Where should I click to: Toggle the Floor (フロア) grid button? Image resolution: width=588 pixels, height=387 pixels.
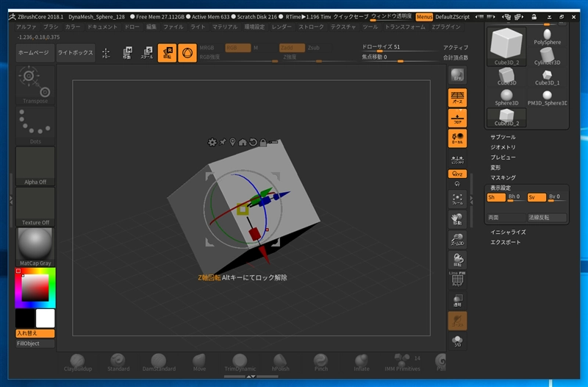coord(457,118)
